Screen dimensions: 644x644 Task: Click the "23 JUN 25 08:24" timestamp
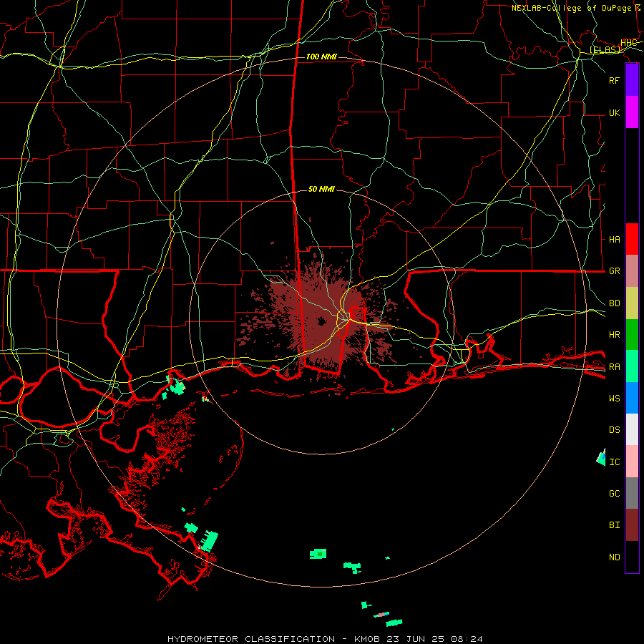click(x=434, y=639)
